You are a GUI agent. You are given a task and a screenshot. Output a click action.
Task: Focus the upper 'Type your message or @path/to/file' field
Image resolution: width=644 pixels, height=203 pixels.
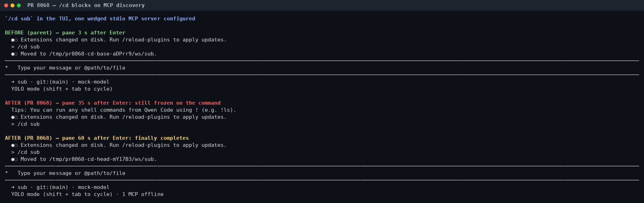click(322, 68)
